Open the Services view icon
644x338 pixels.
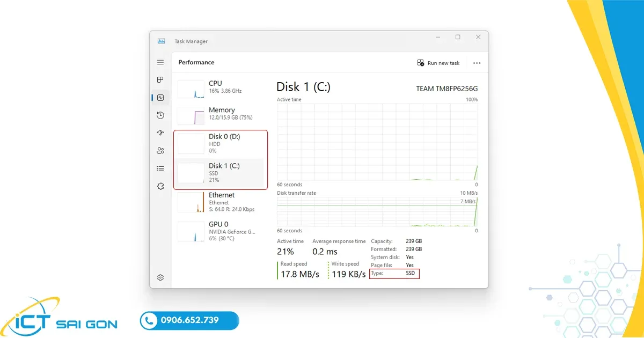point(160,186)
